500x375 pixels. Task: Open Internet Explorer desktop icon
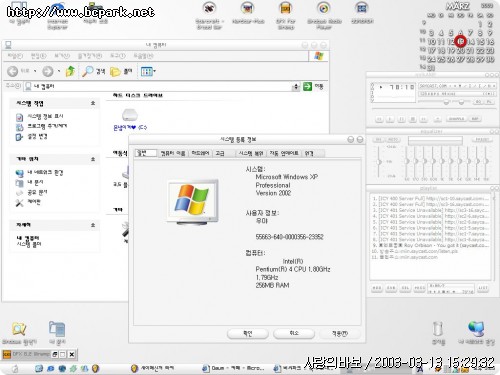[57, 15]
